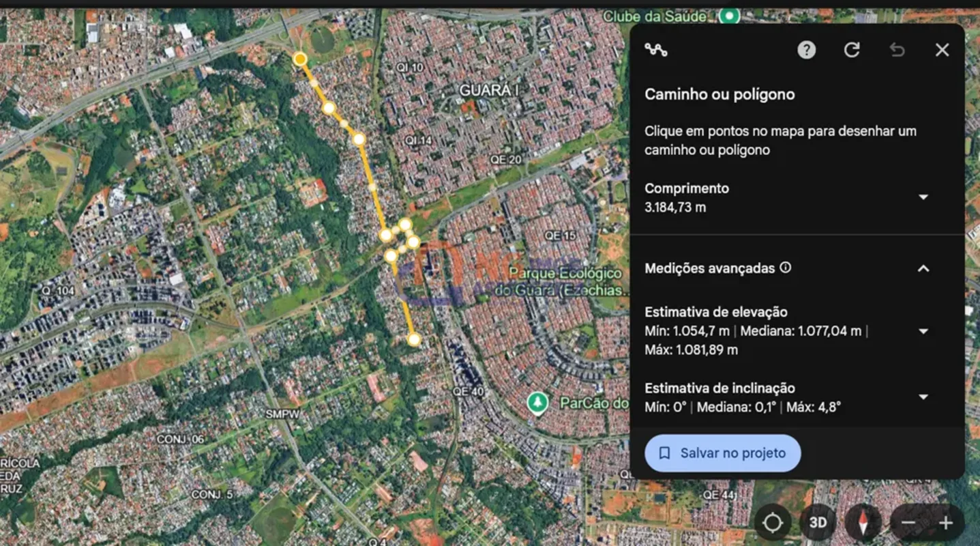The width and height of the screenshot is (980, 546).
Task: Toggle the 3D view button
Action: [818, 523]
